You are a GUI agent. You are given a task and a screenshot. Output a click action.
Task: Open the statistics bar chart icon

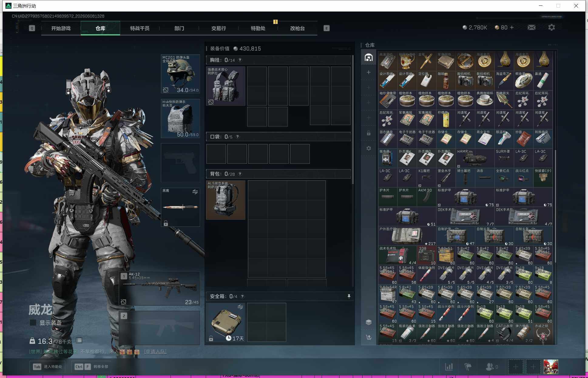[x=449, y=367]
